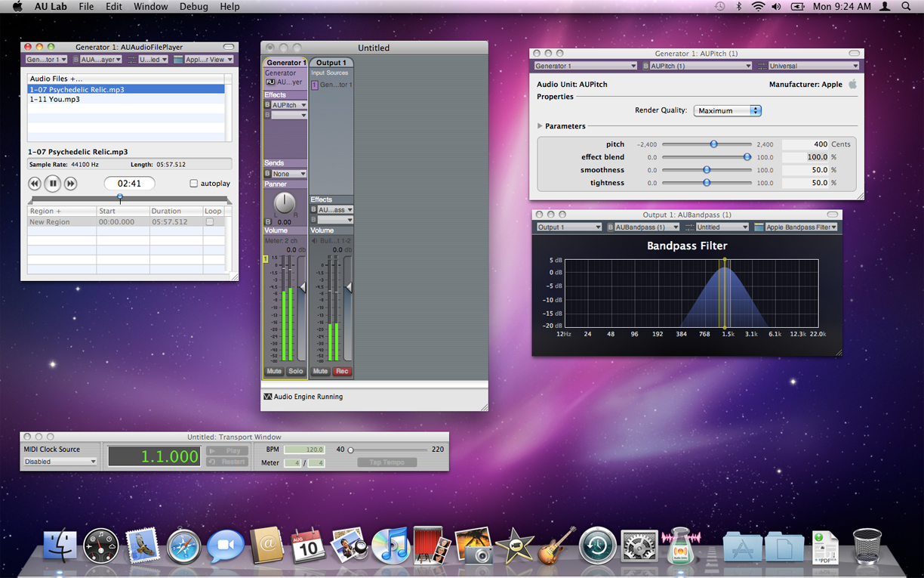The height and width of the screenshot is (578, 924).
Task: Enable the autoplay checkbox
Action: coord(194,184)
